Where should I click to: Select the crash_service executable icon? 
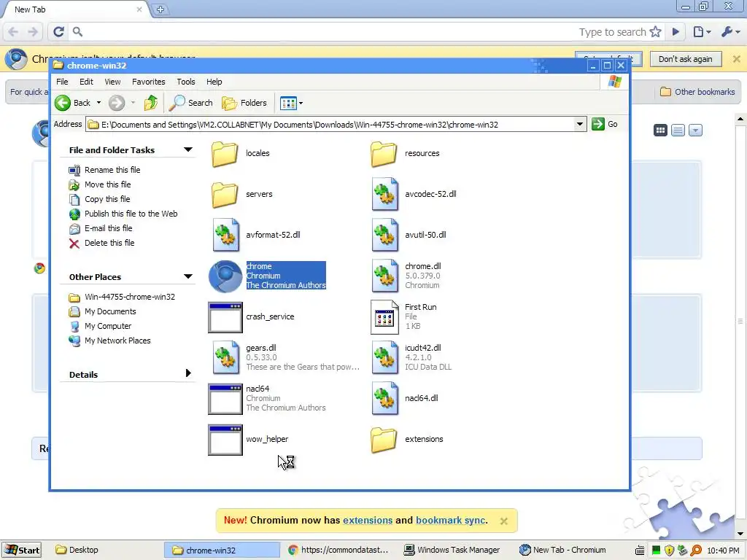click(x=225, y=317)
